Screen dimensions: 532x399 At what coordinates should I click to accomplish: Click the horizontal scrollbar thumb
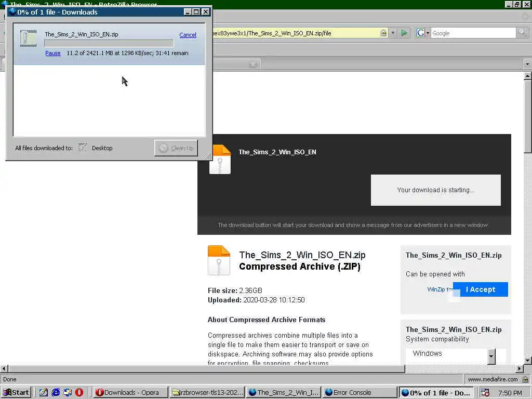[206, 368]
